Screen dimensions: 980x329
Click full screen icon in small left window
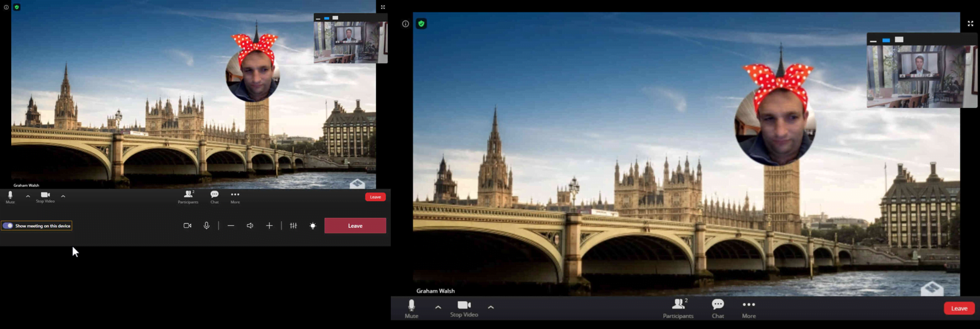point(383,7)
